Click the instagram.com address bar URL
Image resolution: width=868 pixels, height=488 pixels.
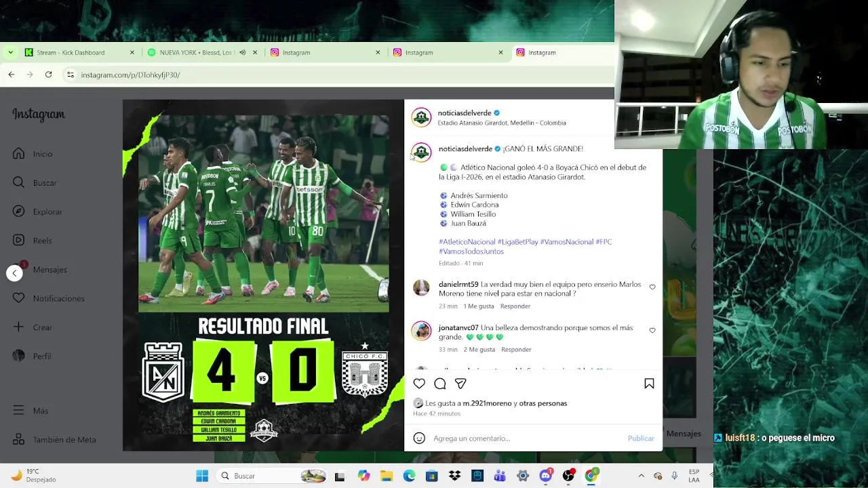click(x=130, y=75)
